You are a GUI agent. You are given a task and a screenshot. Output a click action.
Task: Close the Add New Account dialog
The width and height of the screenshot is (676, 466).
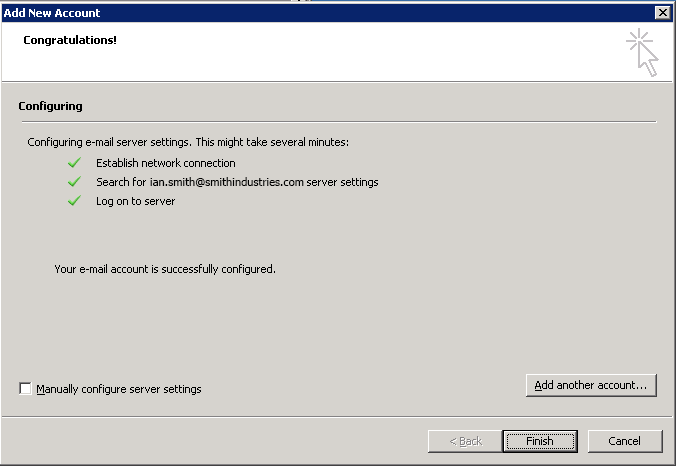point(662,12)
